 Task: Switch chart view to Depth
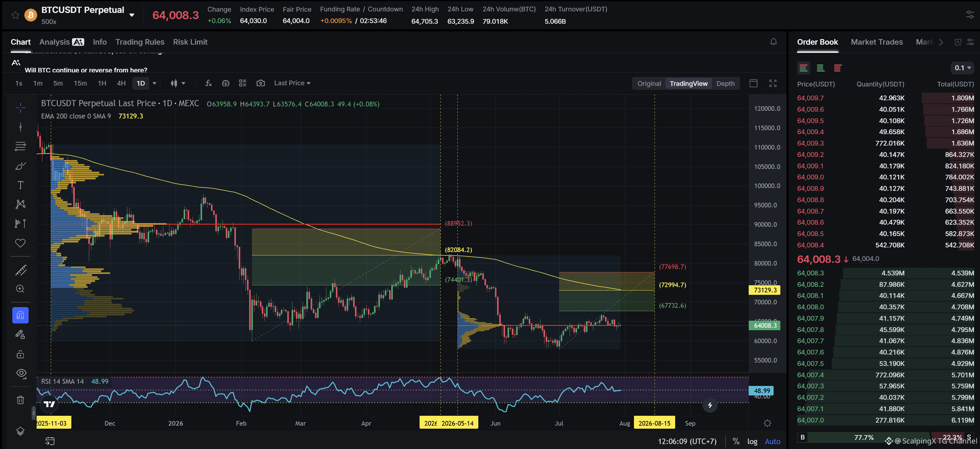(x=725, y=83)
